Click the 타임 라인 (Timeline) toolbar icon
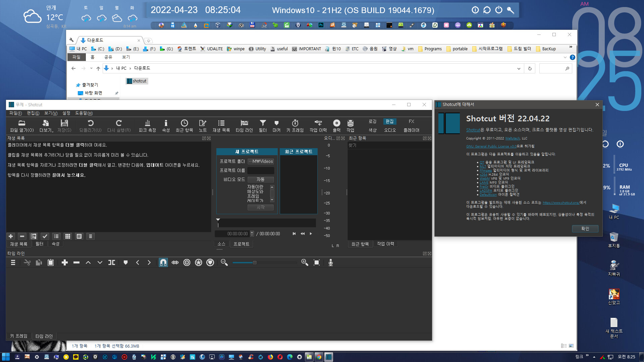Screen dimensions: 644x362 [244, 126]
